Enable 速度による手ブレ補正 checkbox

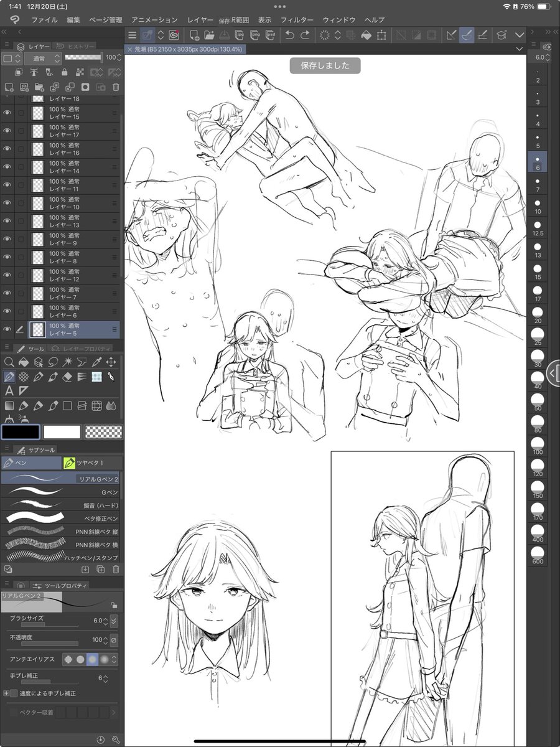coord(14,693)
